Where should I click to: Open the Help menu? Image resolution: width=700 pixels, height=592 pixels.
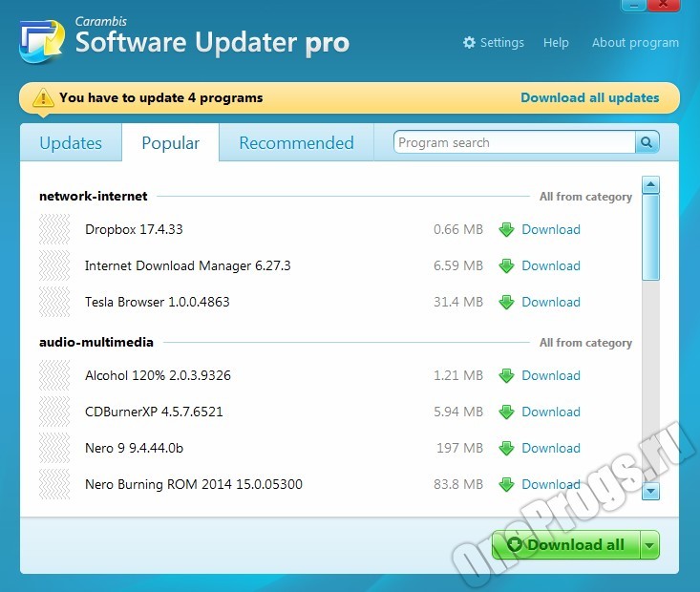(x=556, y=42)
